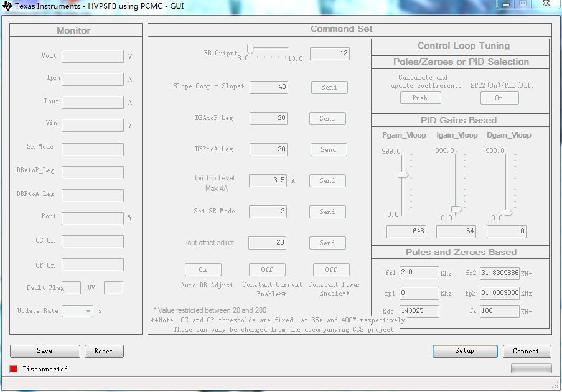Screen dimensions: 562x392
Task: Click the fs field showing 100
Action: 500,311
